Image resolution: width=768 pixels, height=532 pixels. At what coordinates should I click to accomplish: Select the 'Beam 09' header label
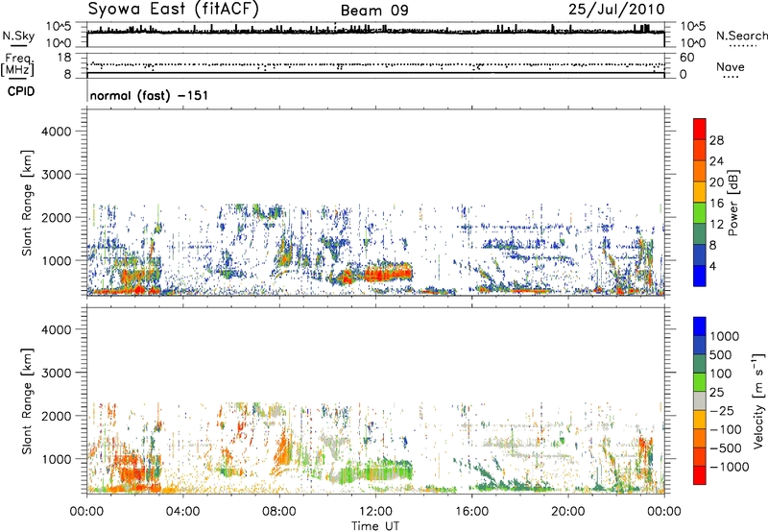point(374,11)
